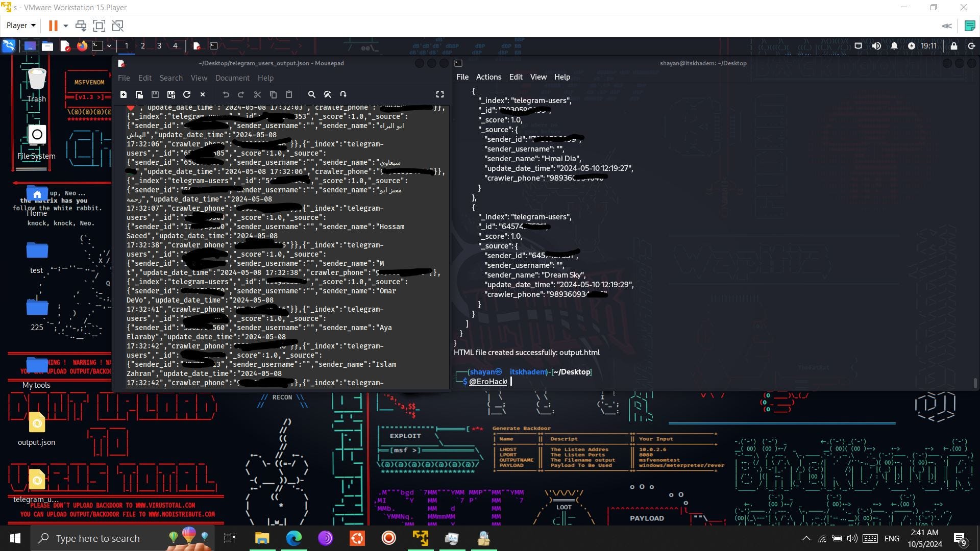Image resolution: width=980 pixels, height=551 pixels.
Task: Expand the power options arrow beside pause
Action: [65, 26]
